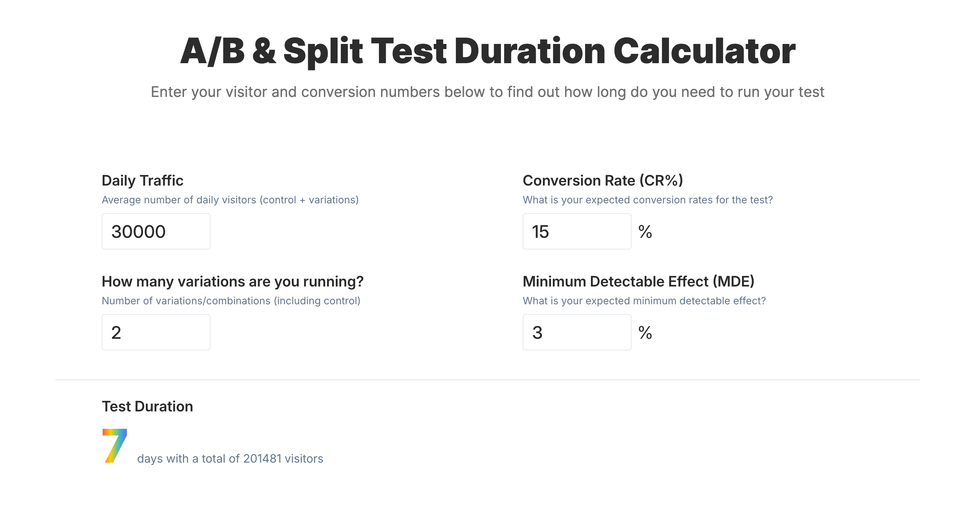
Task: Click the Test Duration heading
Action: pyautogui.click(x=147, y=406)
